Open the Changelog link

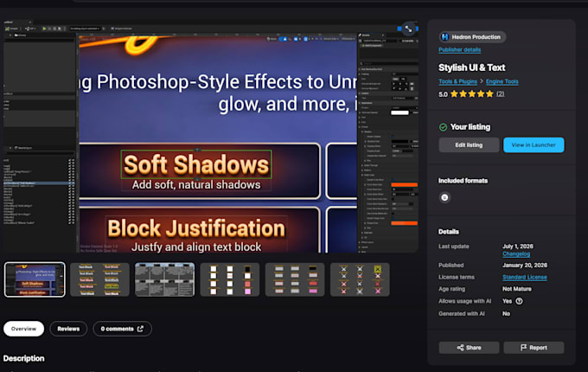(x=516, y=253)
